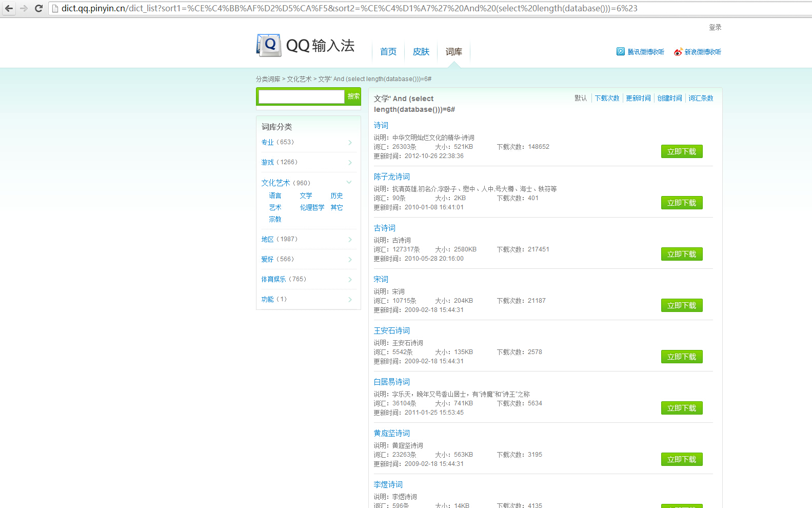Click the page icon in address bar
This screenshot has width=812, height=508.
(55, 8)
